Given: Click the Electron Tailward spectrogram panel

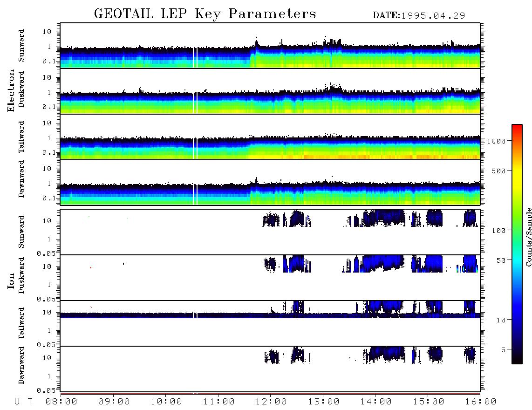Looking at the screenshot, I should click(270, 137).
